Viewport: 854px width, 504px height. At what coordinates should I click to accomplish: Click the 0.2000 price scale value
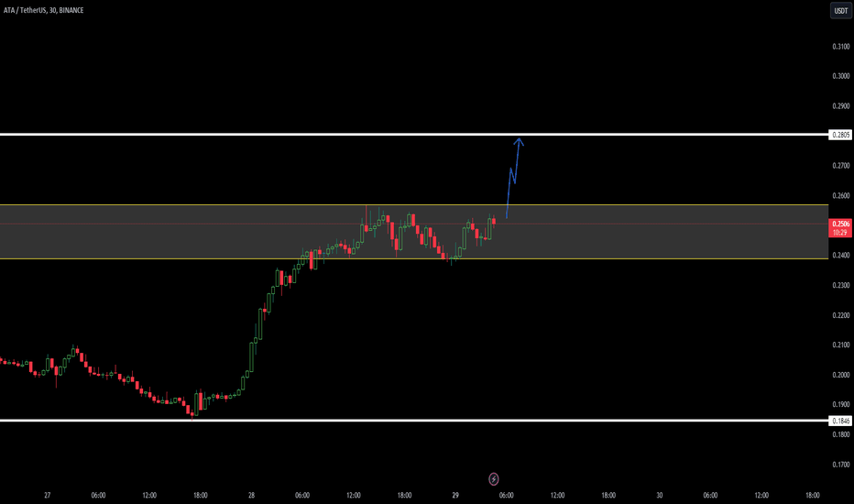click(840, 375)
